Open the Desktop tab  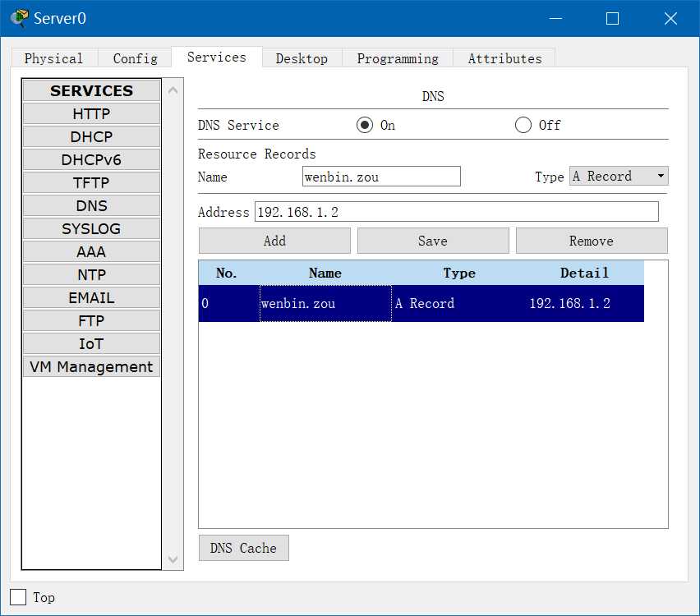pos(302,58)
